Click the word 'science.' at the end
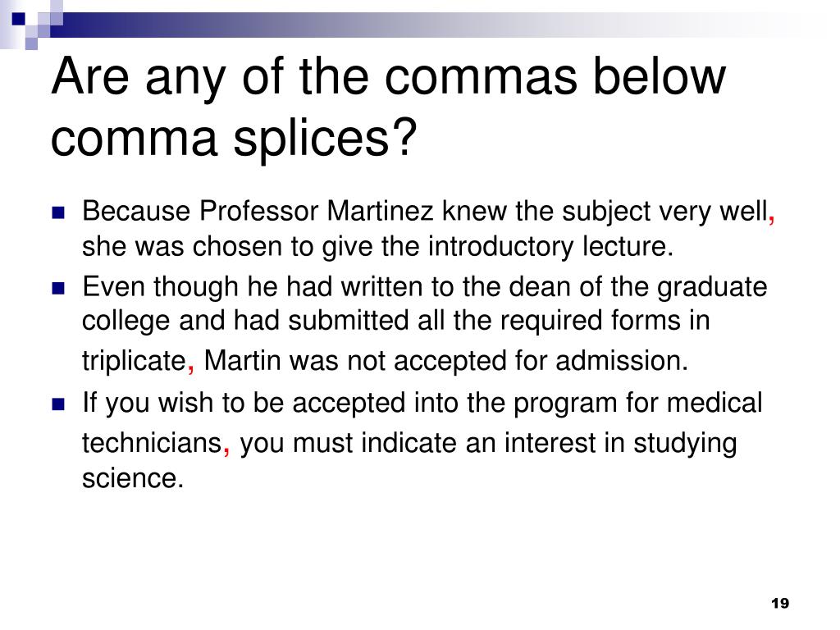The height and width of the screenshot is (630, 840). [133, 478]
